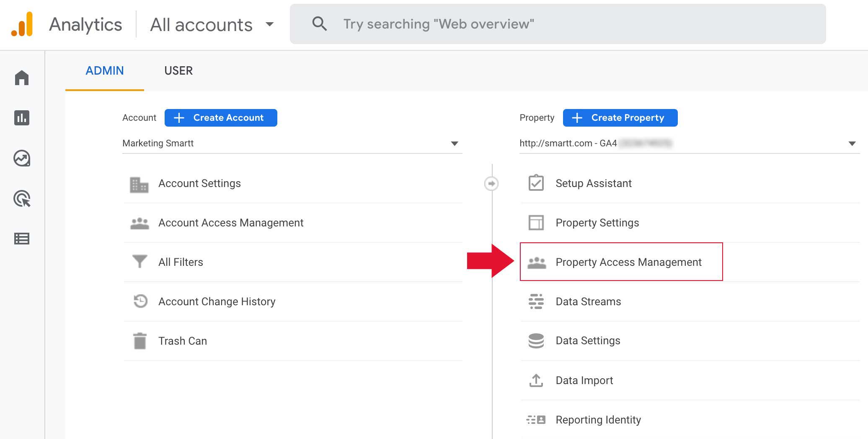Click the Data Streams settings icon

pyautogui.click(x=537, y=301)
